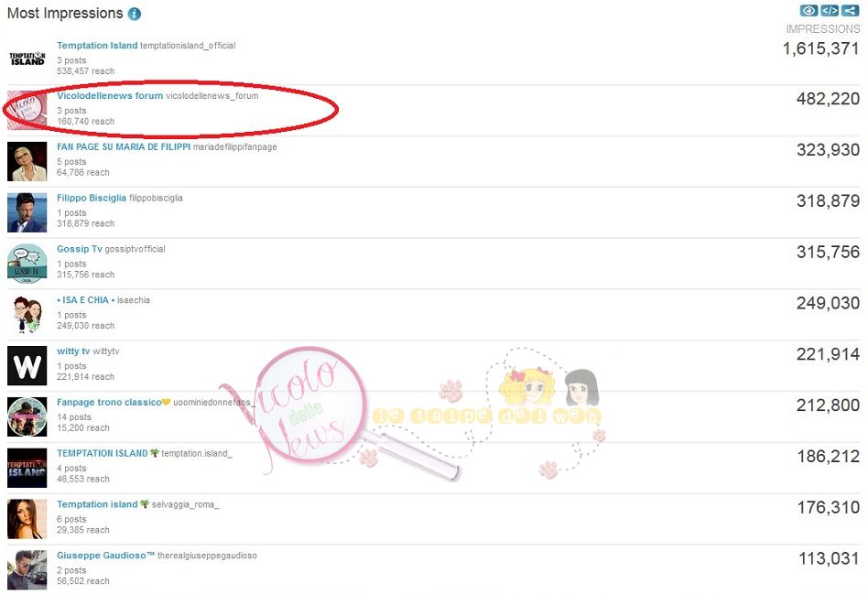Image resolution: width=868 pixels, height=594 pixels.
Task: Click the vicolodellenews_forum handle
Action: coord(212,96)
